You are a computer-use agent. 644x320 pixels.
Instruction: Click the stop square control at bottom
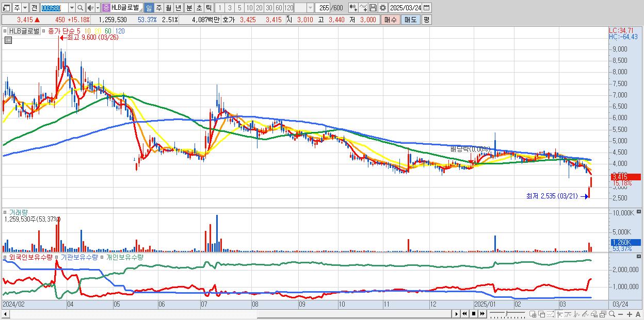tap(473, 314)
